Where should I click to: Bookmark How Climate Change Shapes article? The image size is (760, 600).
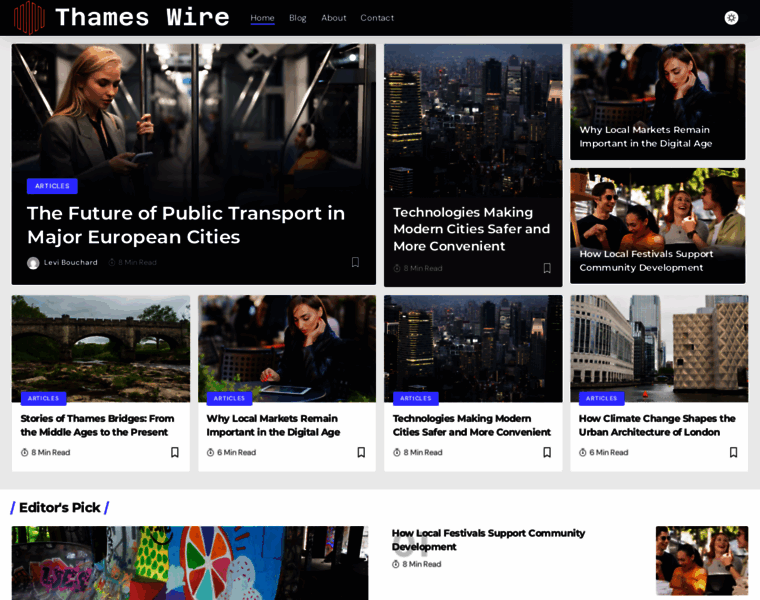pos(733,452)
